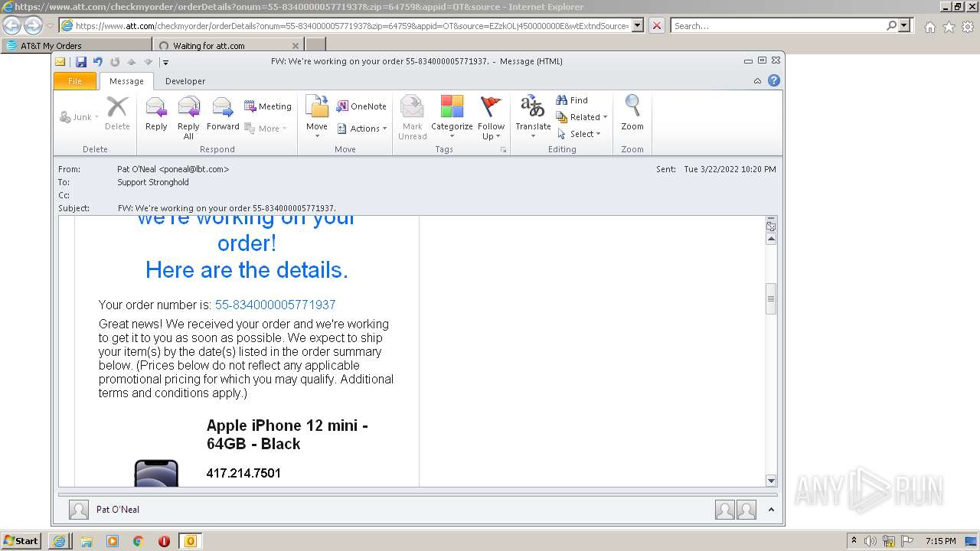Click the Translate button
Image resolution: width=980 pixels, height=551 pixels.
[x=533, y=118]
